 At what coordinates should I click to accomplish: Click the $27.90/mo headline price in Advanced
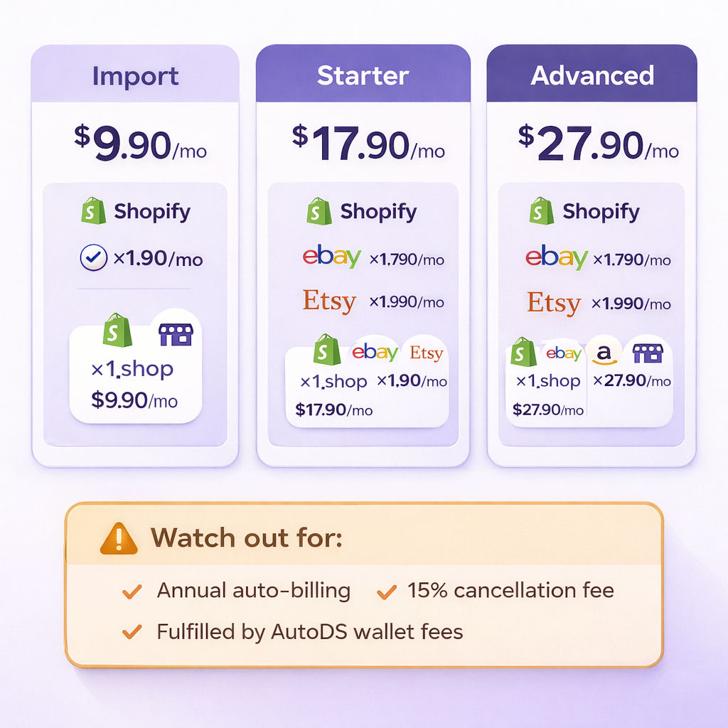click(598, 143)
